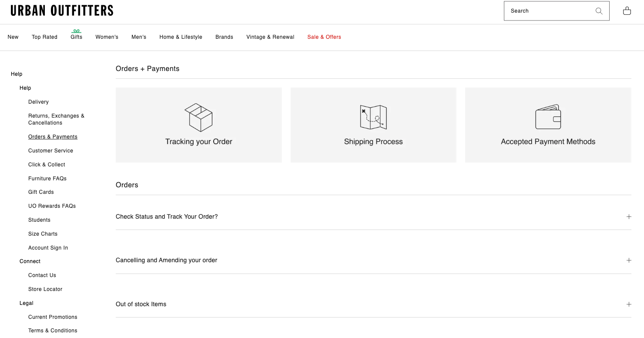
Task: Open the Size Charts sidebar link
Action: (43, 233)
